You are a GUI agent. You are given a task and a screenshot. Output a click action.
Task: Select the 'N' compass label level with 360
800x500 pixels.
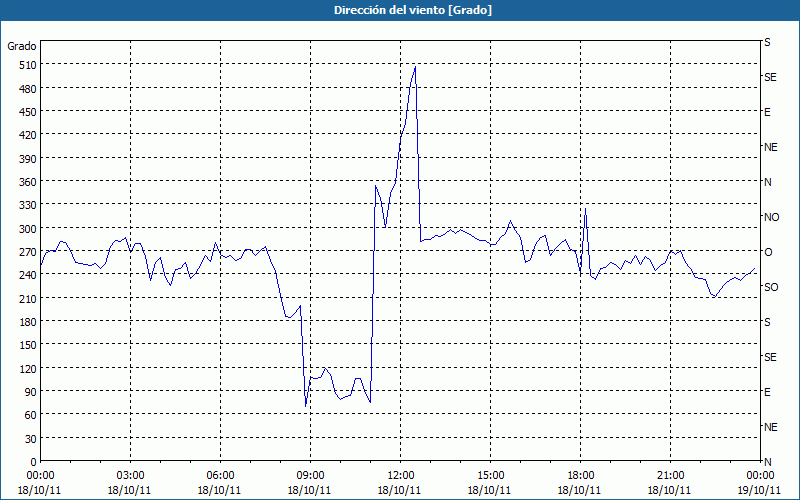[x=768, y=182]
